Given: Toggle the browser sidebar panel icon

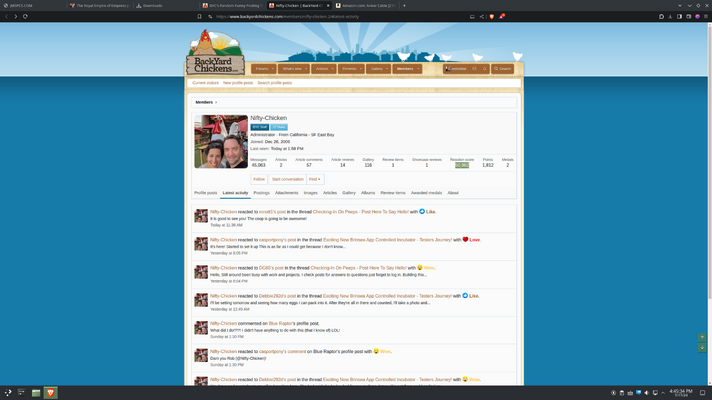Looking at the screenshot, I should pos(679,16).
